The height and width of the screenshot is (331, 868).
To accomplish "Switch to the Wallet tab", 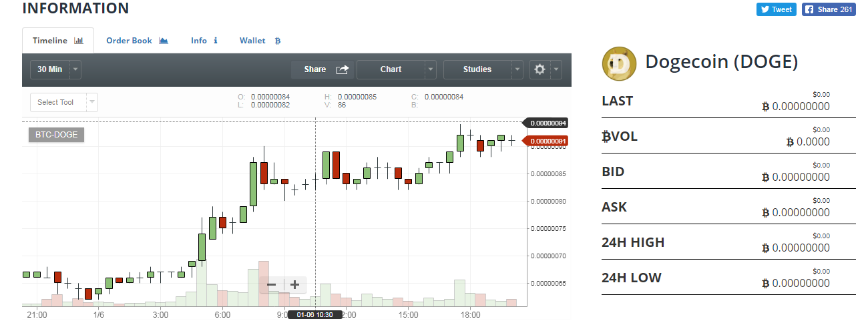I will (x=260, y=41).
